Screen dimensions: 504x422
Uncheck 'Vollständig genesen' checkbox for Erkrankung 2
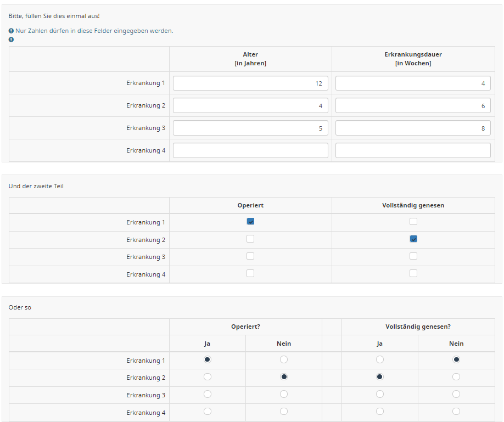pyautogui.click(x=413, y=239)
